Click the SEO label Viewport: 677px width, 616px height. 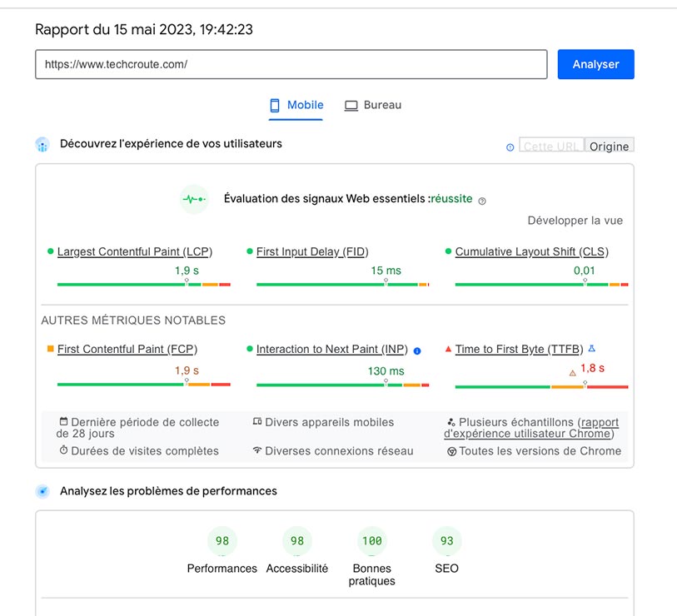point(447,569)
